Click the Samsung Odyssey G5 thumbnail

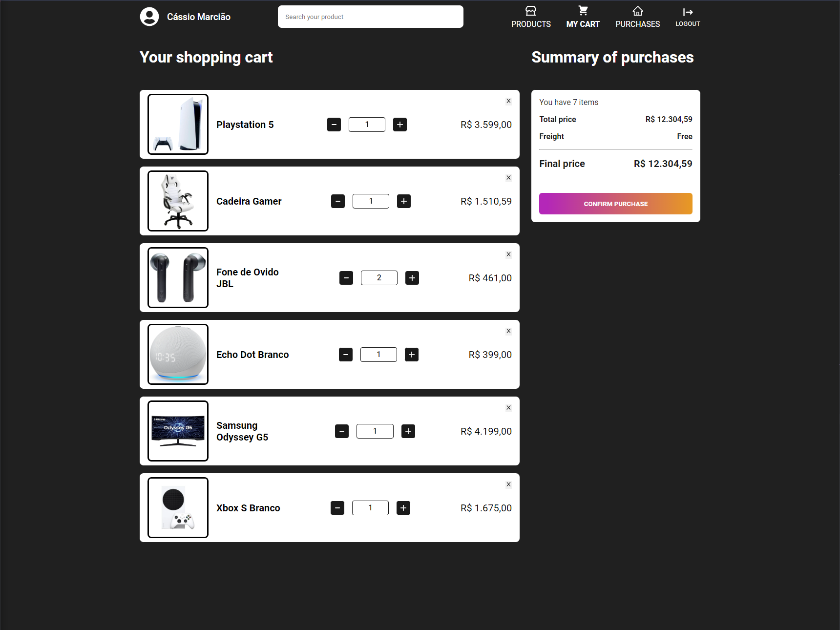pos(178,431)
